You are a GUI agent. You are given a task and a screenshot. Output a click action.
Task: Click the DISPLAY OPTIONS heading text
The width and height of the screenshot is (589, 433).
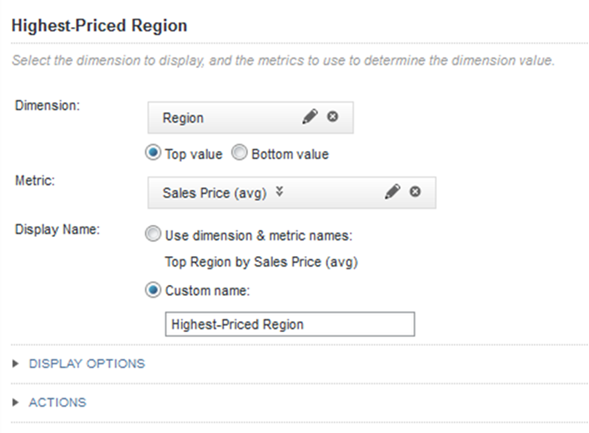point(87,364)
